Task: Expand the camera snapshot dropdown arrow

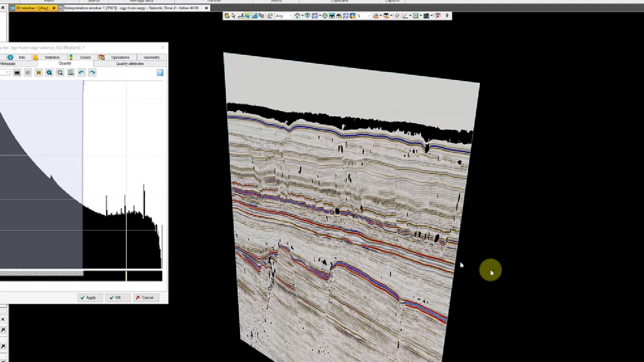Action: click(431, 16)
